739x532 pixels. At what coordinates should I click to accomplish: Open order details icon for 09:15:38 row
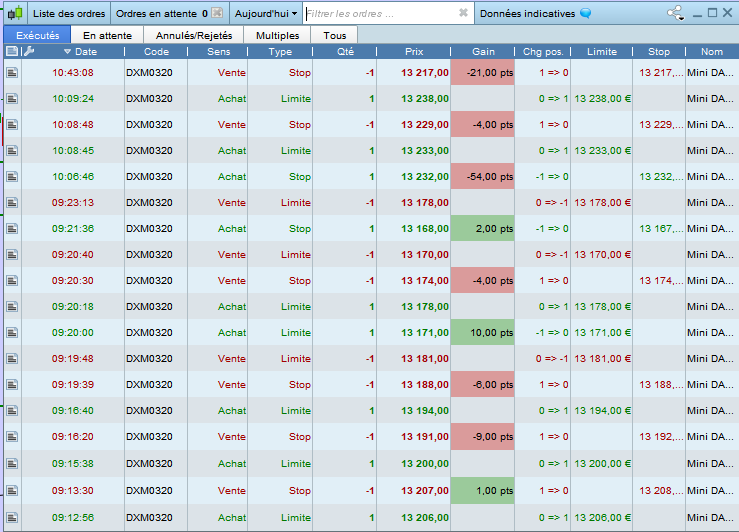click(x=12, y=463)
